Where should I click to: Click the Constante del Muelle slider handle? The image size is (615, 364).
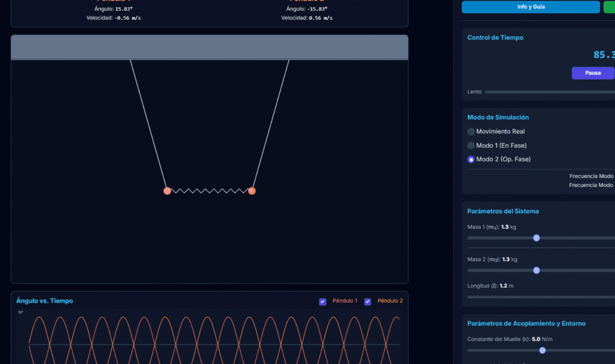tap(542, 350)
